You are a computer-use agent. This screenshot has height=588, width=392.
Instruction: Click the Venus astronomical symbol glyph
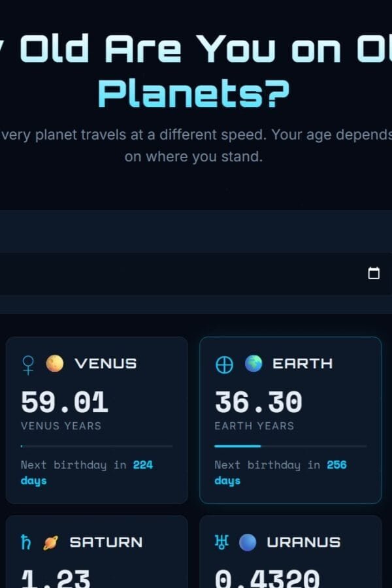point(29,364)
